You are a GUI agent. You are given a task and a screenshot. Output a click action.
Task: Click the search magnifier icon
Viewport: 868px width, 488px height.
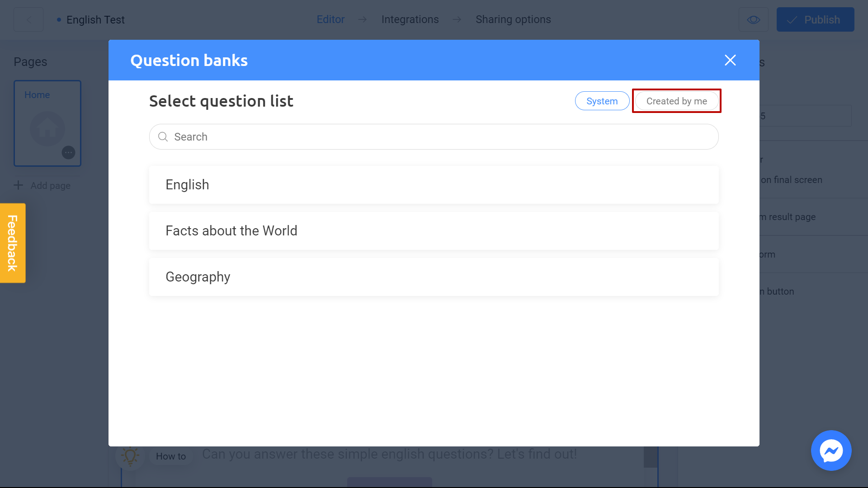(x=163, y=137)
